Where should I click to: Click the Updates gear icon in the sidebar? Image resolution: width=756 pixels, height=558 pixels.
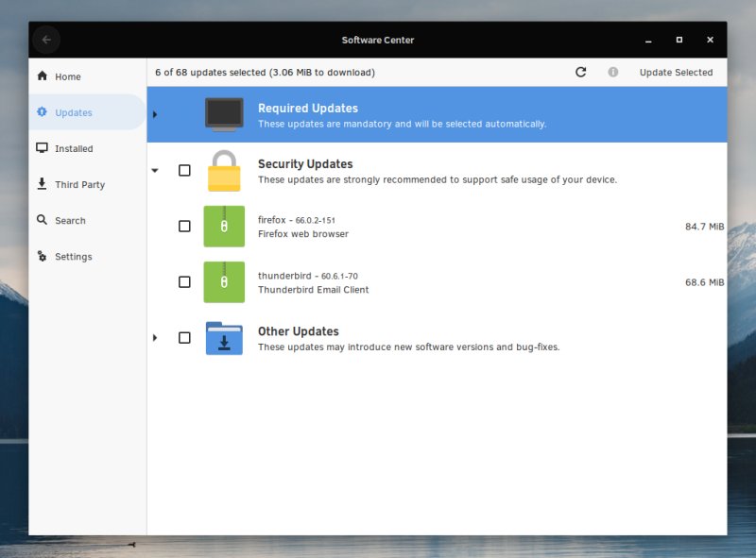click(43, 111)
